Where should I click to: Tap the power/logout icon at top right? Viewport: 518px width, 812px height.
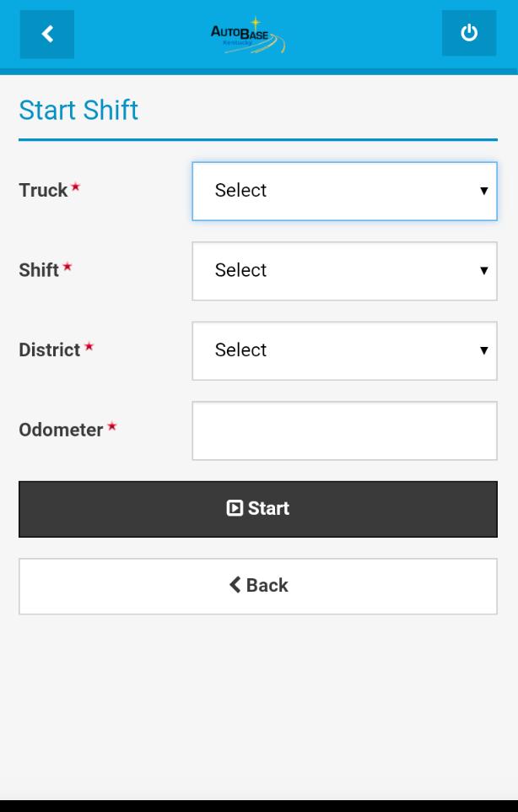click(469, 34)
